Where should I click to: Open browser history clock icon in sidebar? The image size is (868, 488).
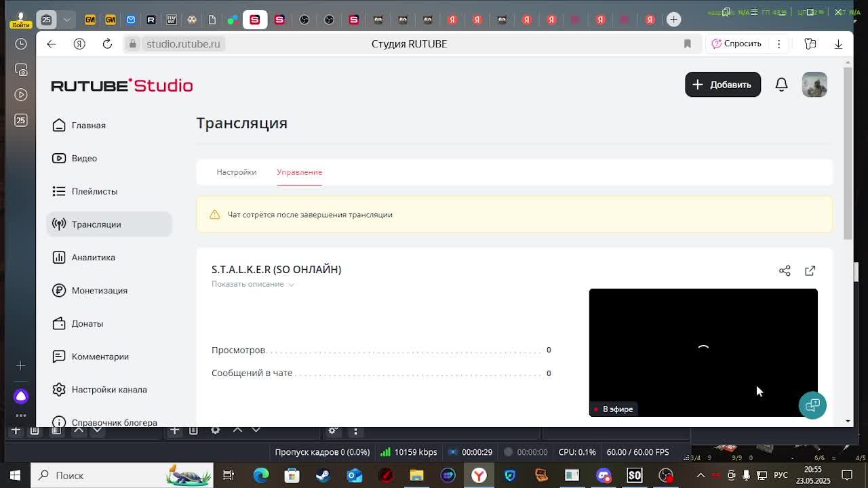coord(21,44)
